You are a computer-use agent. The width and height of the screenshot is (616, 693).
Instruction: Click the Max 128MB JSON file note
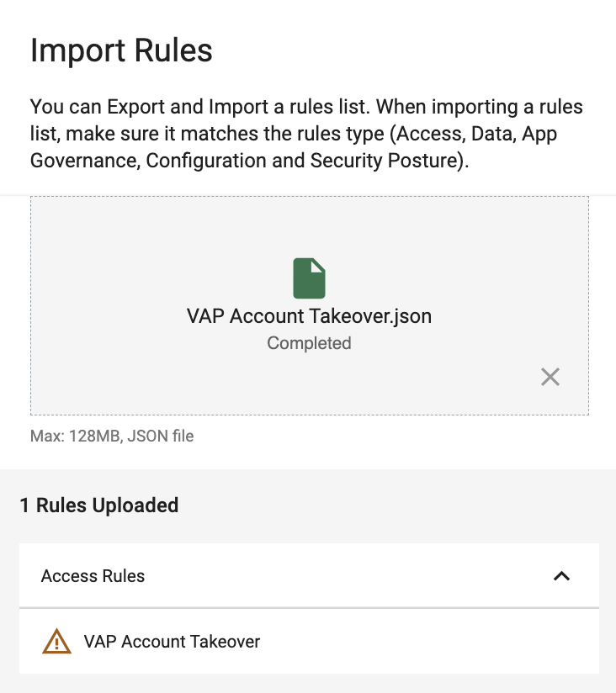(112, 436)
